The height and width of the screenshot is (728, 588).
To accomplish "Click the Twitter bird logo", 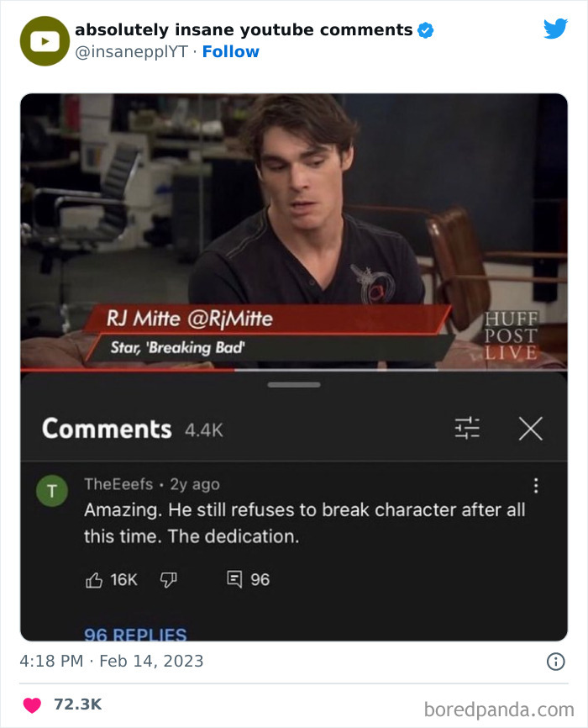I will [x=555, y=29].
